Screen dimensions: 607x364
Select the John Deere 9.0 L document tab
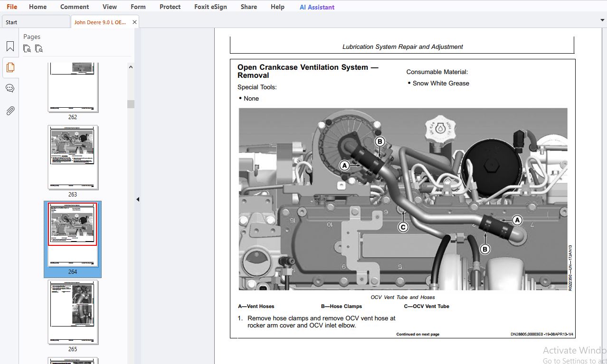pos(100,22)
